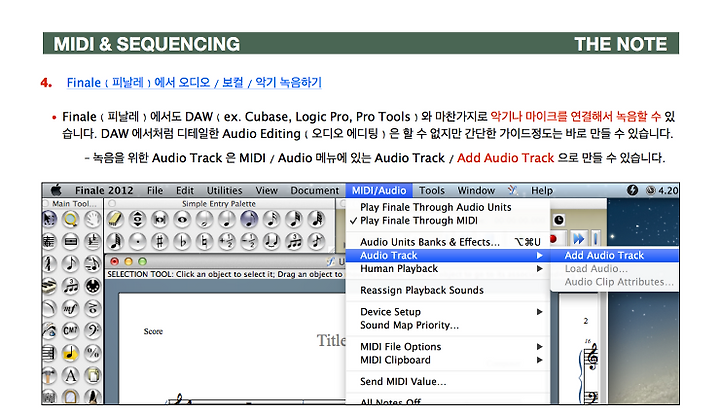Select the double whole note in Simple Entry Palette
720x415 pixels.
point(160,219)
